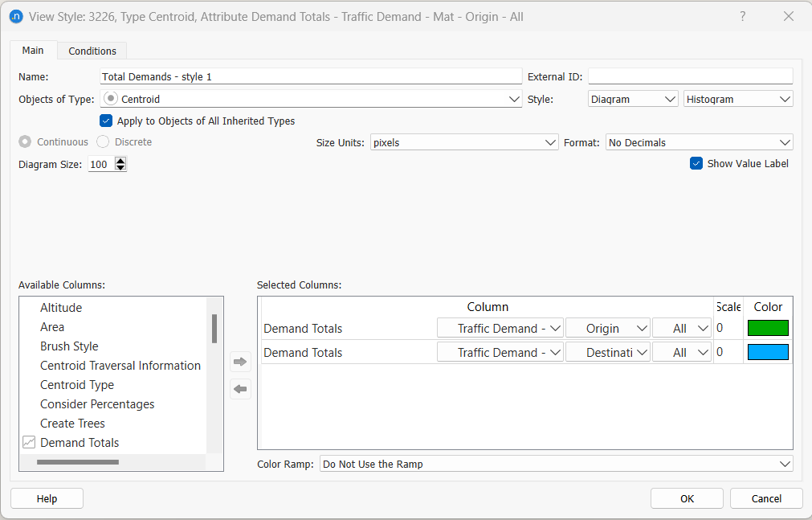Click the question mark help icon
Image resolution: width=812 pixels, height=520 pixels.
(742, 16)
